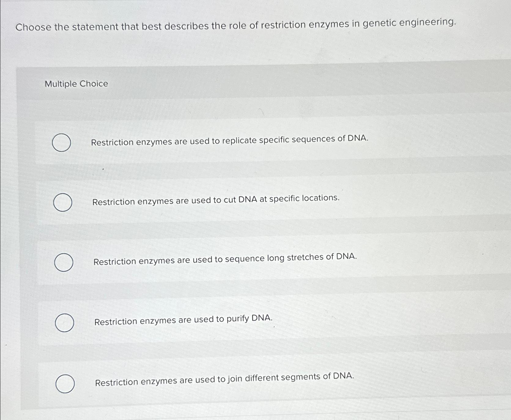The image size is (511, 420).
Task: Click the word 'Choose' starting the question
Action: pos(33,27)
